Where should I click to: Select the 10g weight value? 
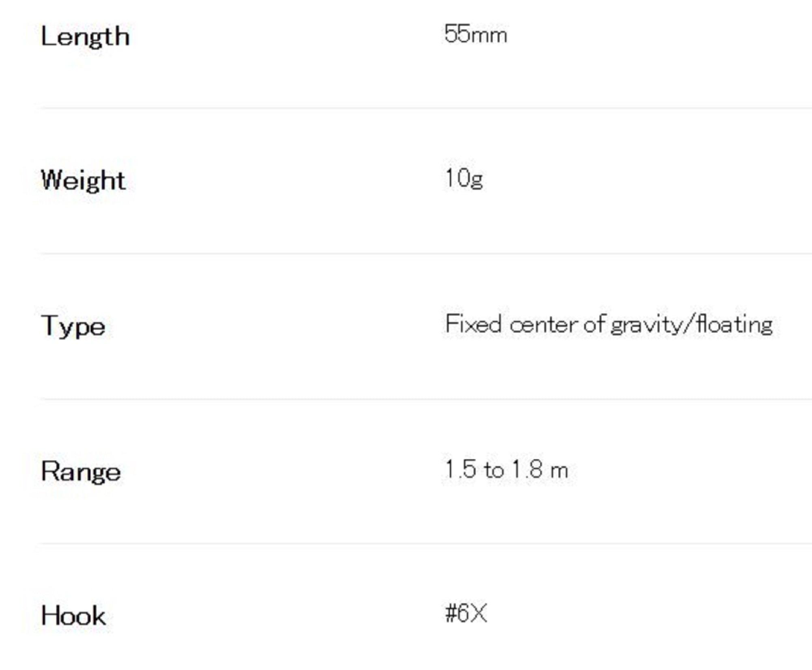[x=464, y=179]
